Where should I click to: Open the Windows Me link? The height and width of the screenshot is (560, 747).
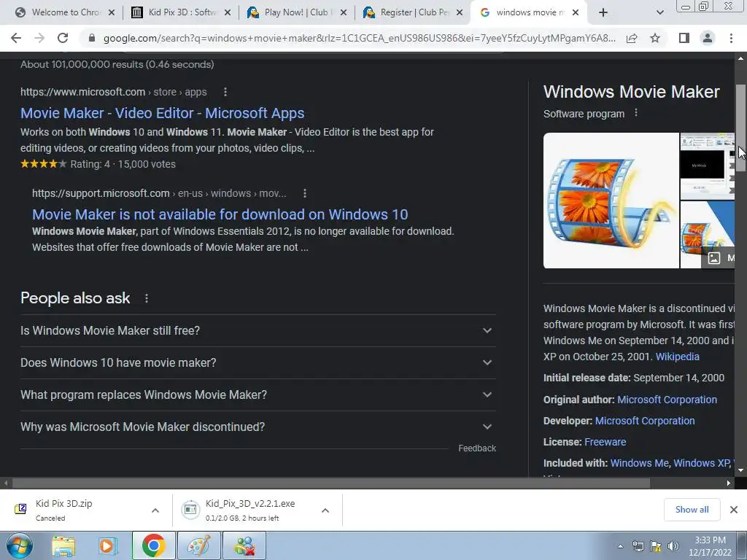point(639,463)
